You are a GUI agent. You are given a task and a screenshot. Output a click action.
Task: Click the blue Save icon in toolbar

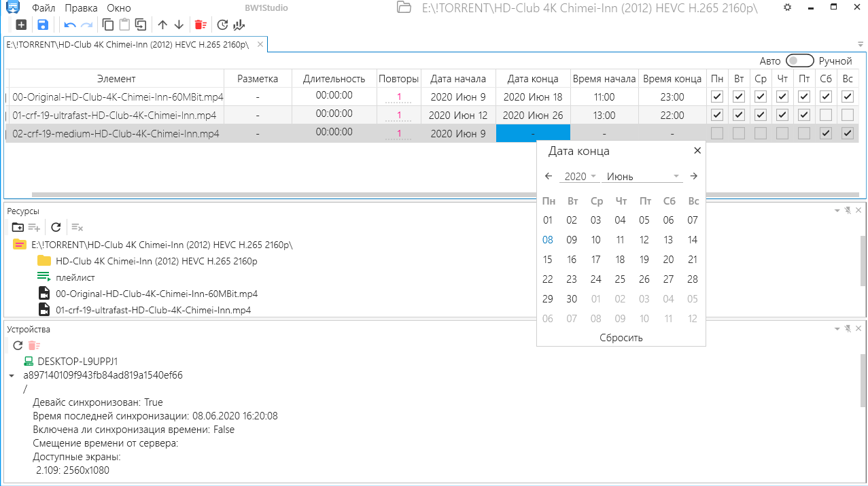[43, 25]
